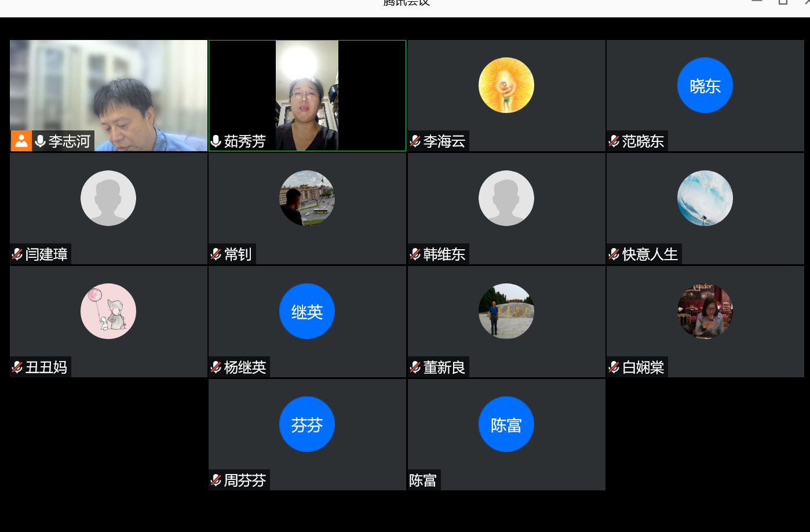Image resolution: width=810 pixels, height=532 pixels.
Task: Click 快意人生's ocean wave avatar
Action: pos(705,198)
